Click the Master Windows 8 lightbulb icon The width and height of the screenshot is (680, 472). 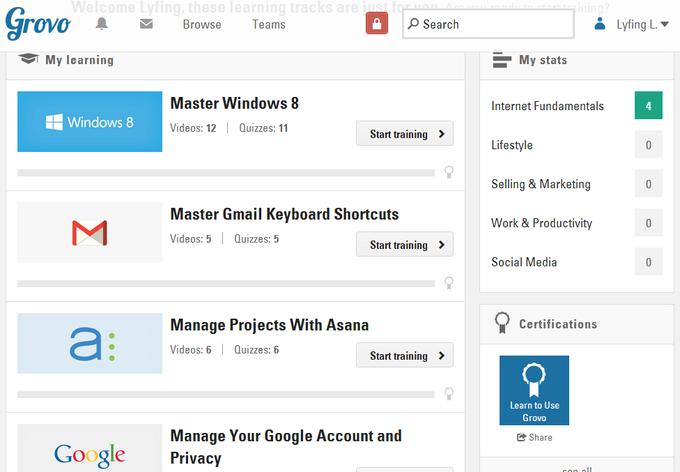pyautogui.click(x=449, y=172)
